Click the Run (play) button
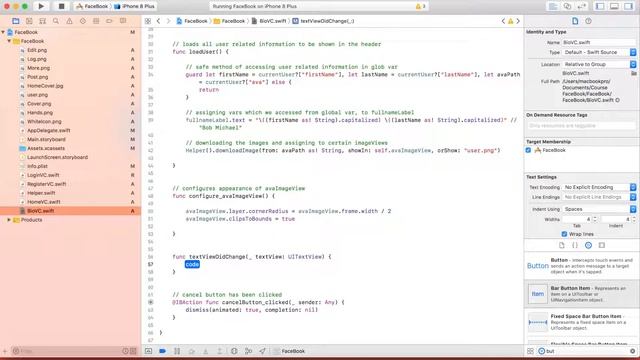The image size is (640, 360). 41,6
